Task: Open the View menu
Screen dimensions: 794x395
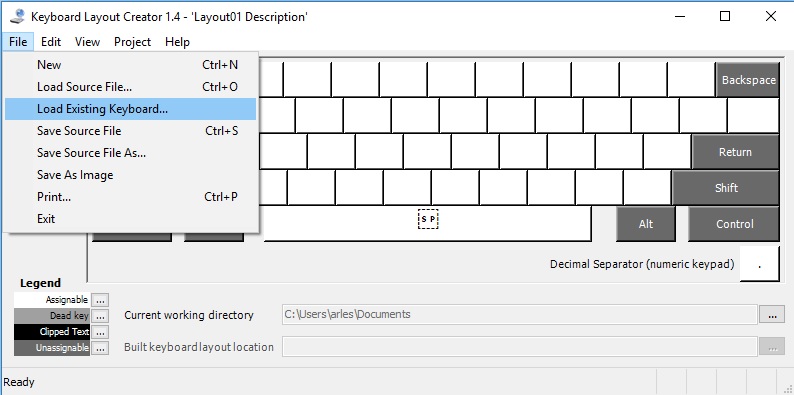Action: click(x=88, y=42)
